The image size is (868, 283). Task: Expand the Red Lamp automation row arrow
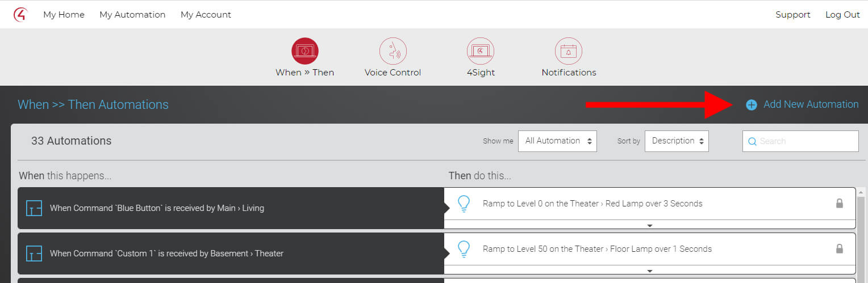tap(650, 225)
